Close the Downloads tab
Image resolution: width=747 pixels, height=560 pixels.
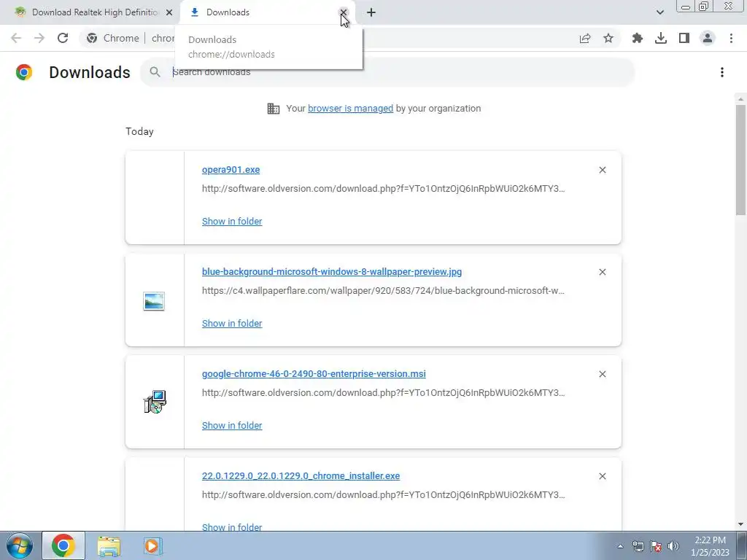pyautogui.click(x=343, y=12)
